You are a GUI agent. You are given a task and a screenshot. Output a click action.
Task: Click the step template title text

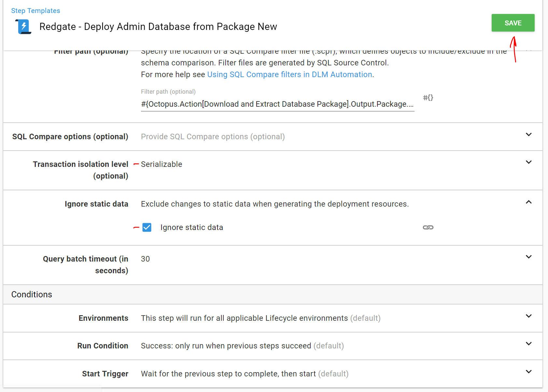point(158,27)
